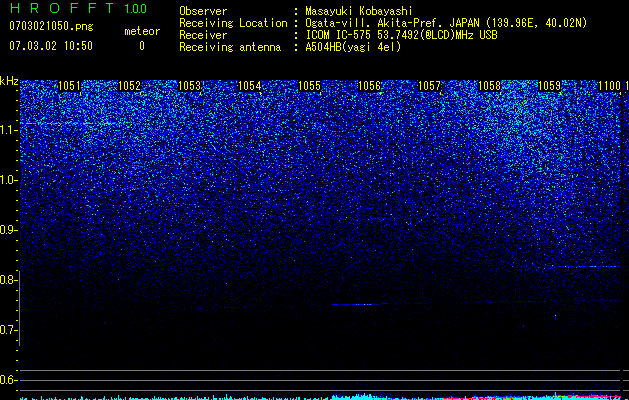Click the 1053 time marker
Screen dimensions: 629x400
pos(189,86)
